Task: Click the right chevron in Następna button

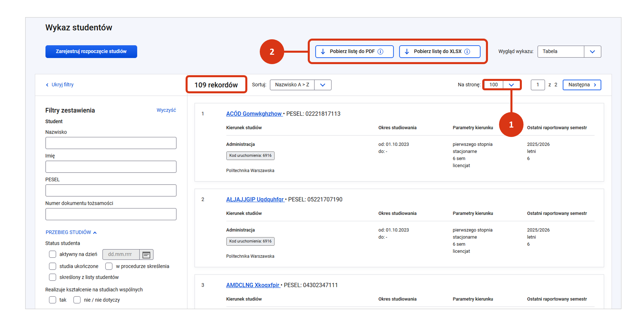Action: click(595, 85)
